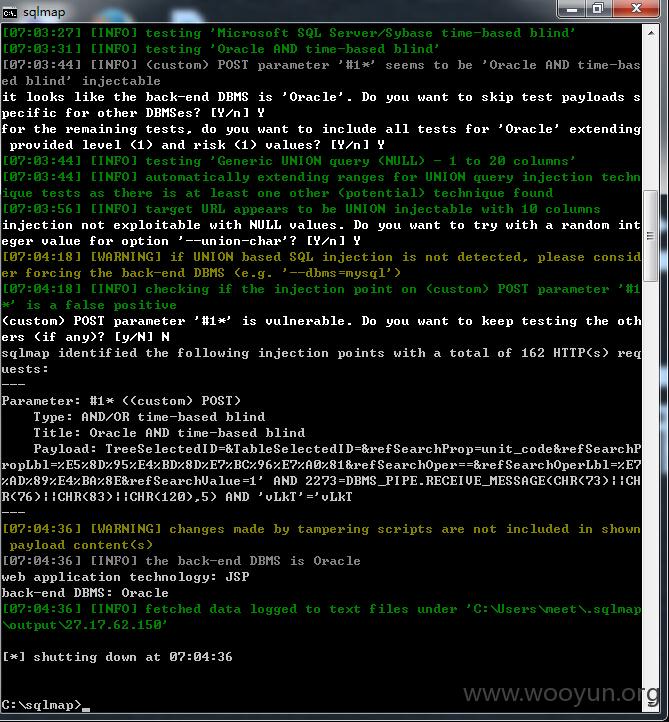This screenshot has height=722, width=669.
Task: Click the 'injection not exploitable with NULL values' line
Action: (321, 225)
